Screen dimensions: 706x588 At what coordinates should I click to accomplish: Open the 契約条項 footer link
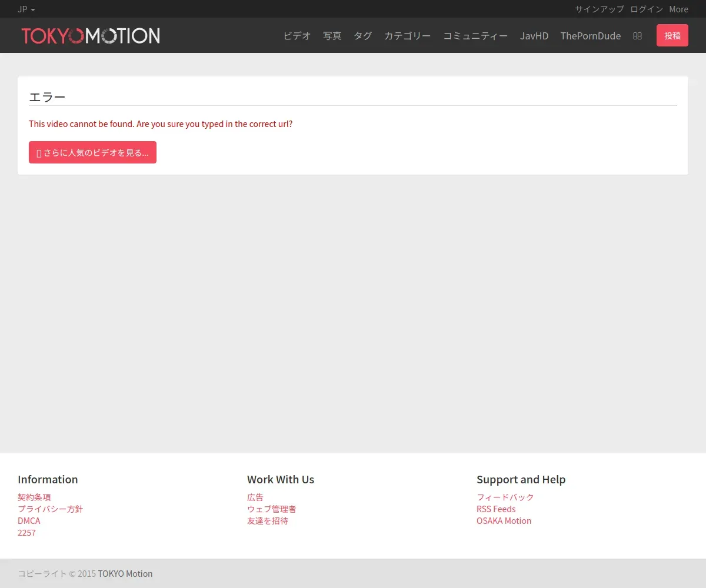(x=34, y=497)
